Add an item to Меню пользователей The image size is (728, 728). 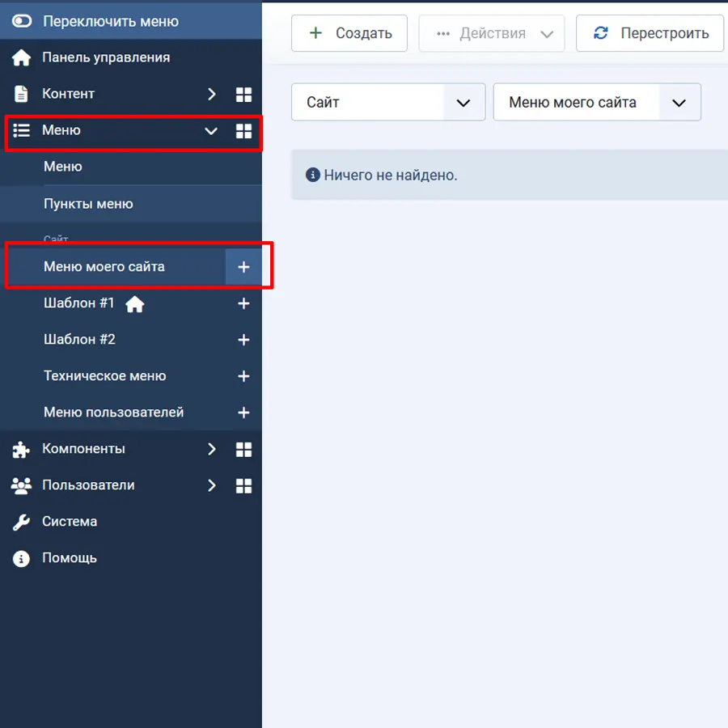(243, 413)
